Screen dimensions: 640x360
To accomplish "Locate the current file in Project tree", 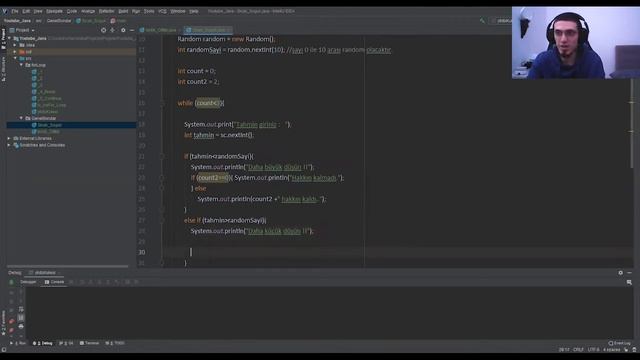I will pos(103,30).
